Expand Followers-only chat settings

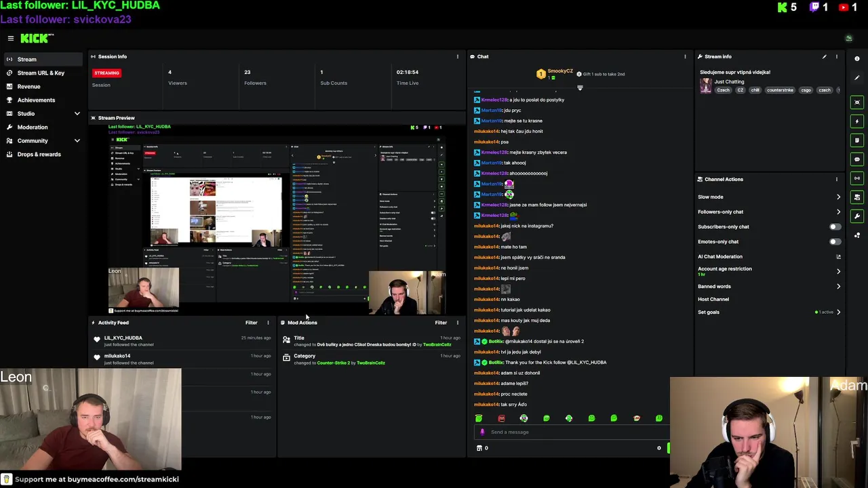click(x=838, y=212)
